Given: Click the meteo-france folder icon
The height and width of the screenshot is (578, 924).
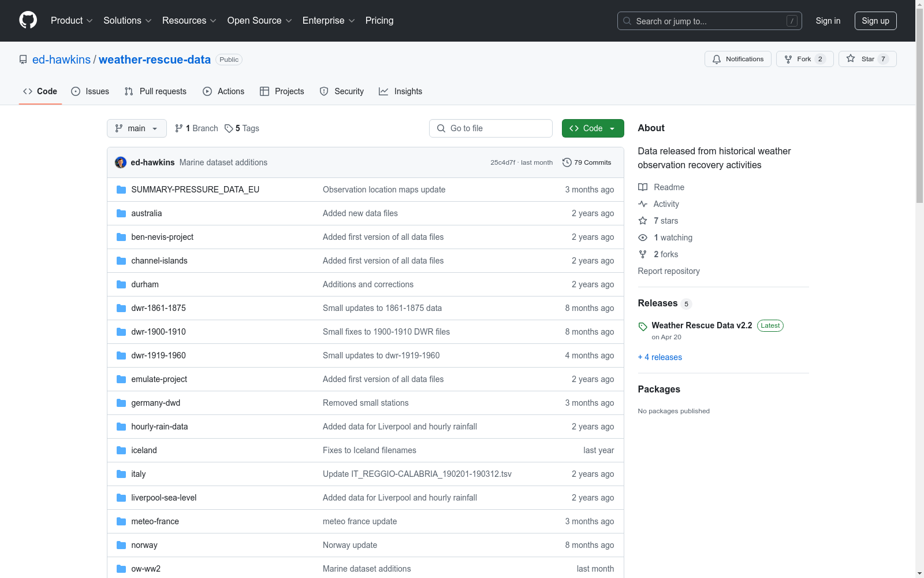Looking at the screenshot, I should click(x=121, y=521).
